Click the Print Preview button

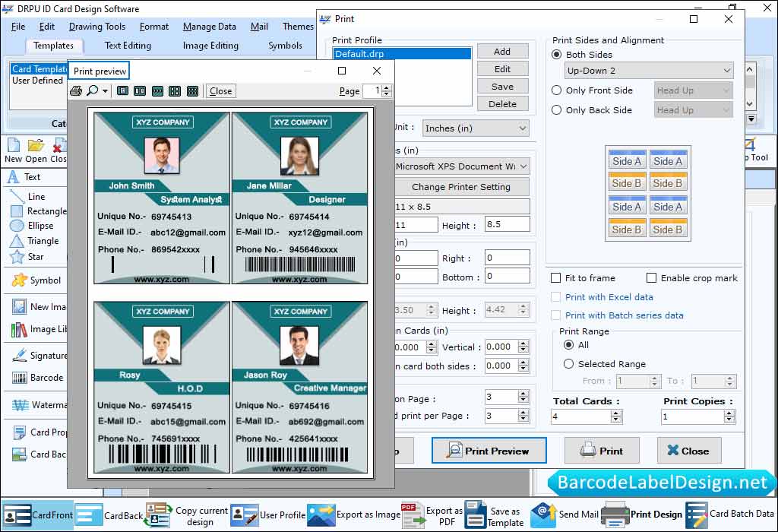tap(489, 451)
